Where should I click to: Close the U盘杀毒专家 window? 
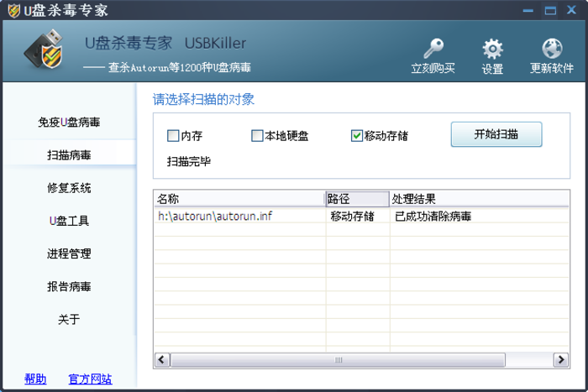(571, 10)
